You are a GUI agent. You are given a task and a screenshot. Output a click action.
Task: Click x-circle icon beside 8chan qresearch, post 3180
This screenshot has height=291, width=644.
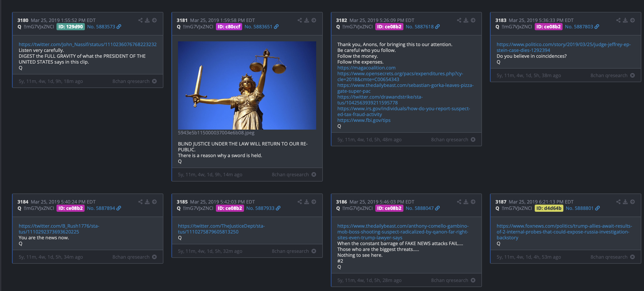tap(154, 81)
